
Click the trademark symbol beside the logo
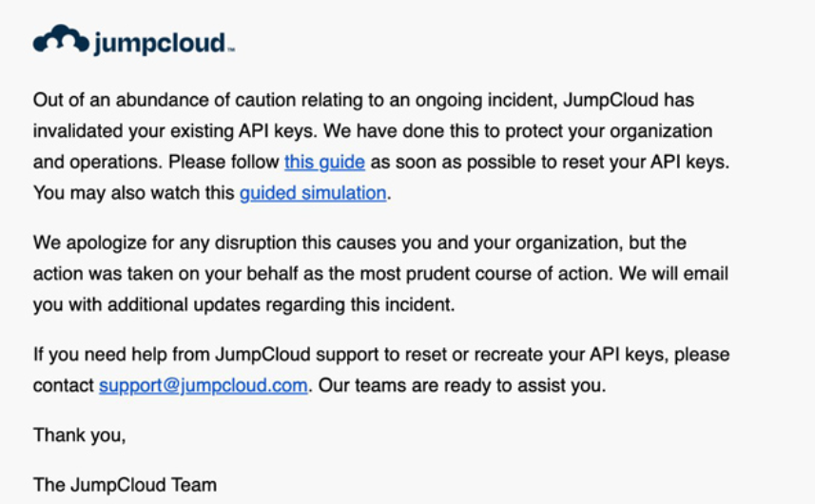pos(231,49)
